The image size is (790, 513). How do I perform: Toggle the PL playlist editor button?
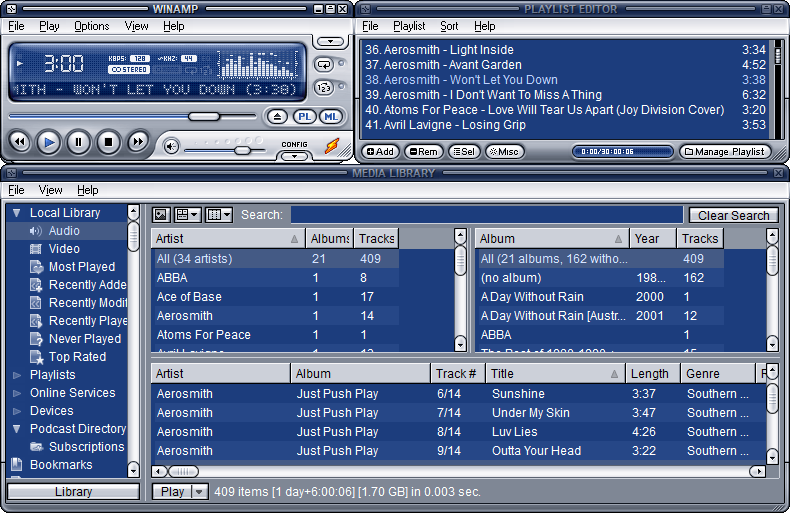point(304,117)
